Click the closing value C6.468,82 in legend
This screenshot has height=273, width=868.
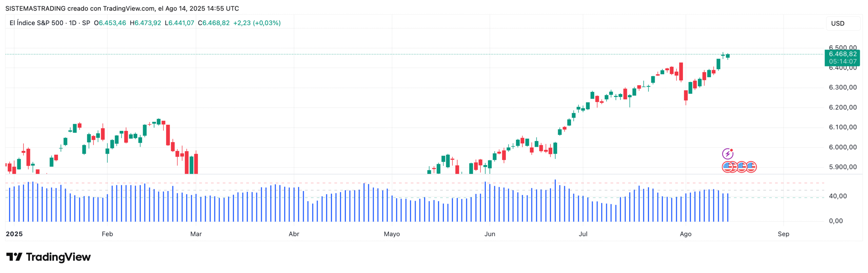click(214, 23)
